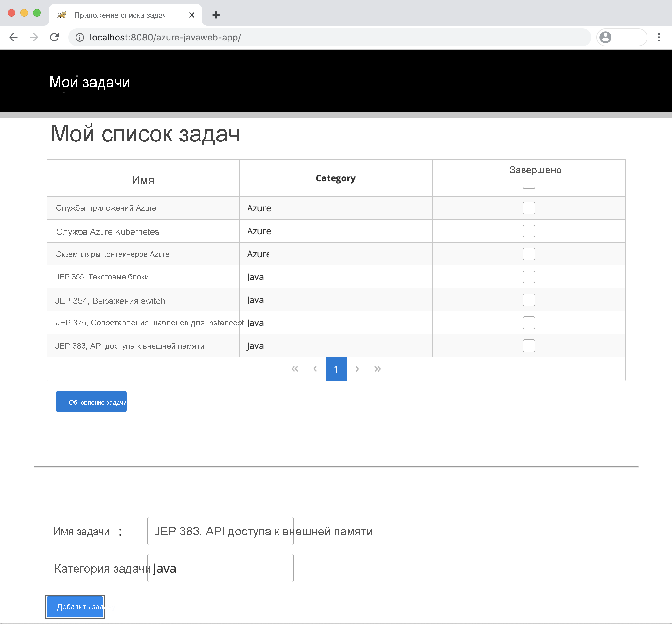
Task: Go to last page in table paginator
Action: pos(377,369)
